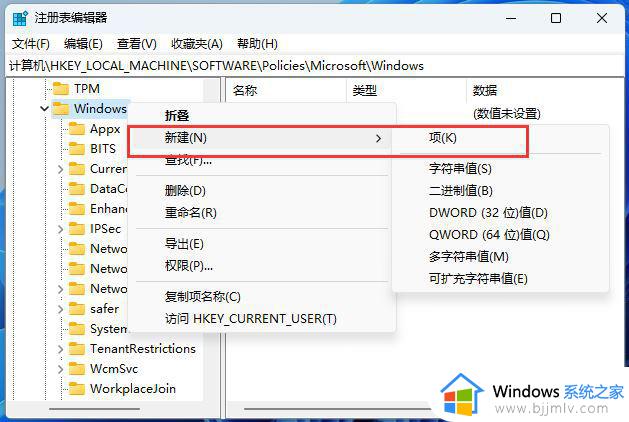Select the Appx key label

pos(105,129)
